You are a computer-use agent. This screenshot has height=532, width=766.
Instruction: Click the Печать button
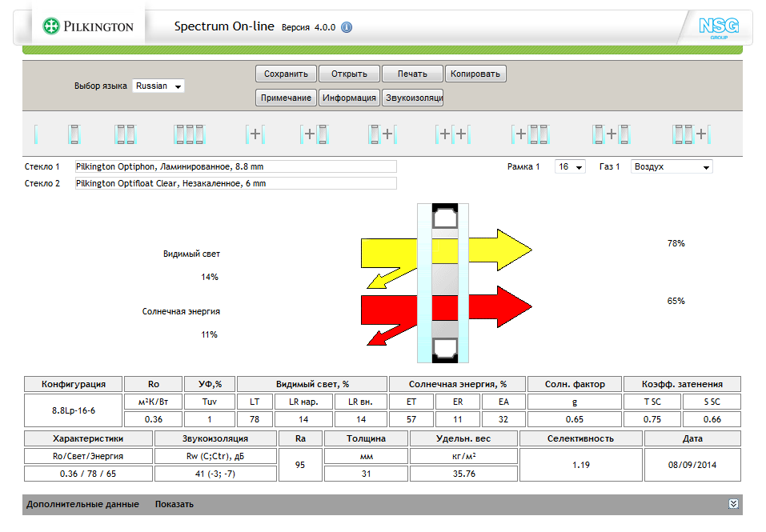click(412, 74)
